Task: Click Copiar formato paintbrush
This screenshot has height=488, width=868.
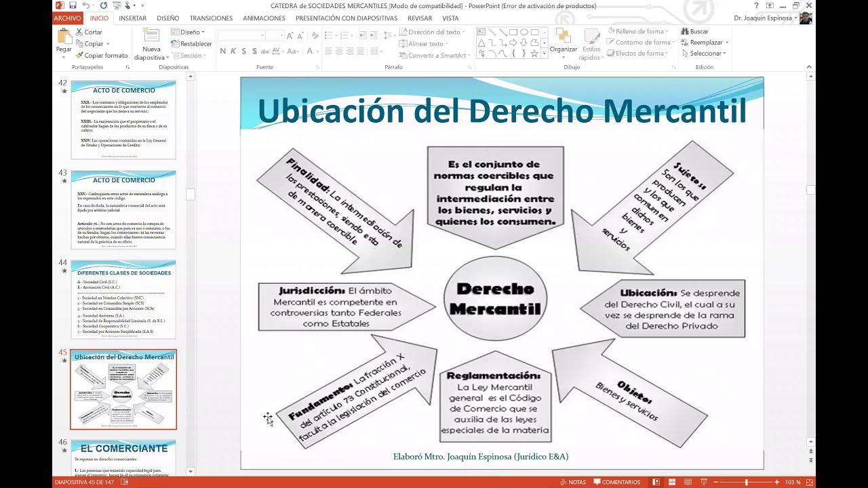Action: (x=102, y=56)
